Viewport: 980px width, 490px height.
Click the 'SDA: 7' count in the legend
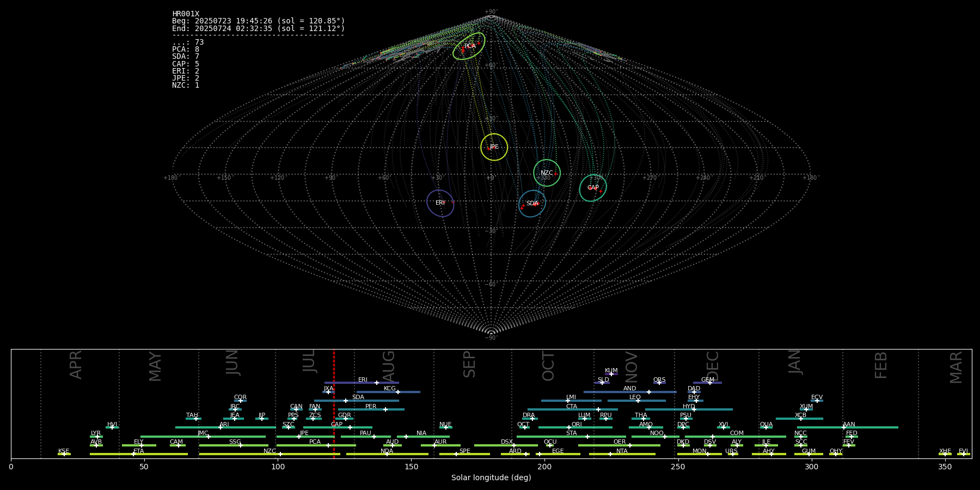[x=186, y=57]
